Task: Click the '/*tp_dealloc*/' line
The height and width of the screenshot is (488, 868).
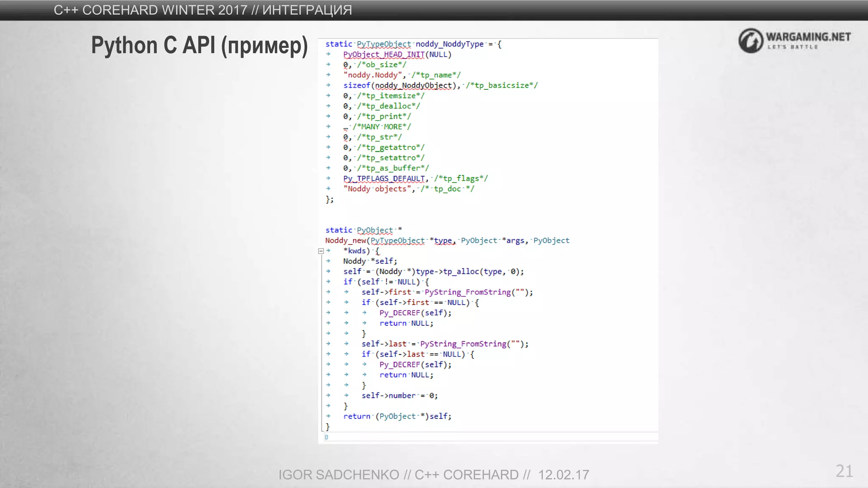Action: pyautogui.click(x=381, y=106)
